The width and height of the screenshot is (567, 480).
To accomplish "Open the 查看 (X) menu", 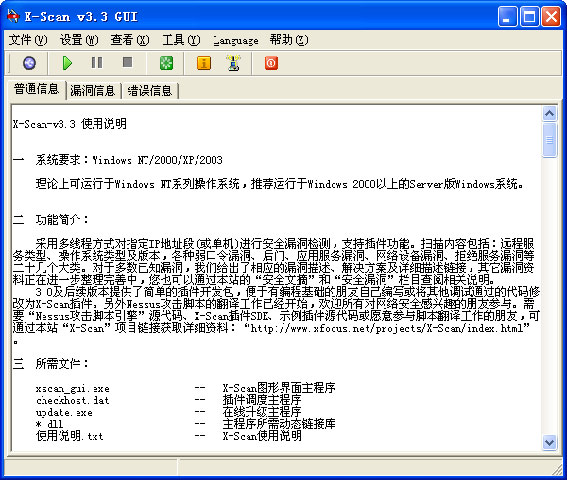I will point(129,40).
